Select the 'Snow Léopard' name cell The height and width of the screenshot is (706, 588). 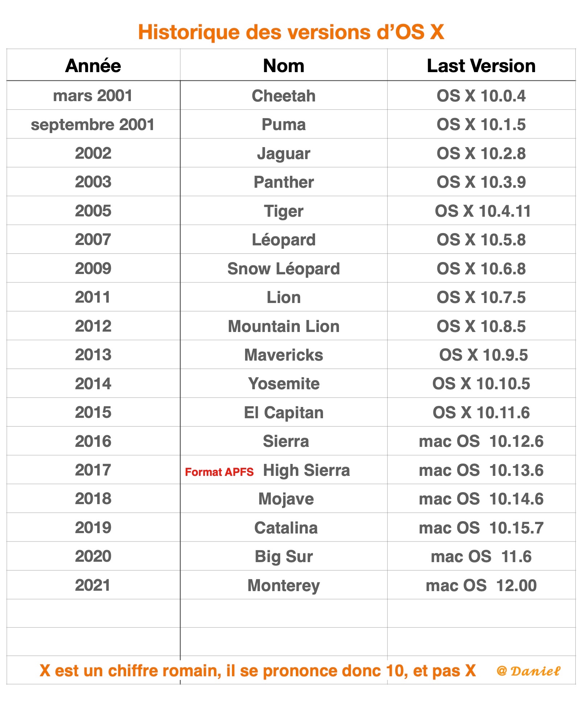coord(283,269)
